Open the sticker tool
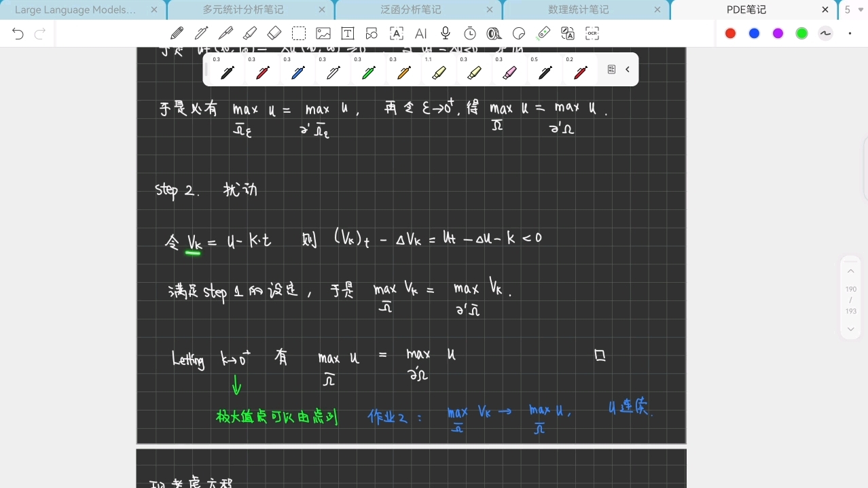 point(519,33)
